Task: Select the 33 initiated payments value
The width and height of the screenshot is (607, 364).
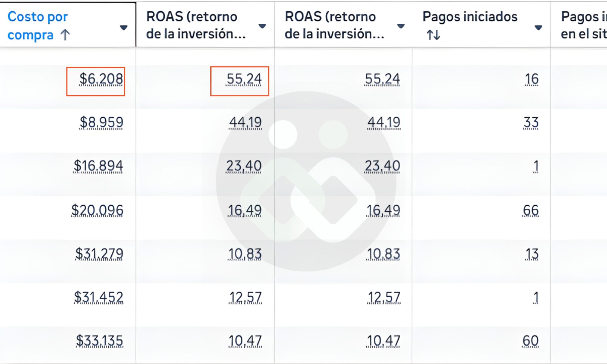Action: [x=531, y=123]
